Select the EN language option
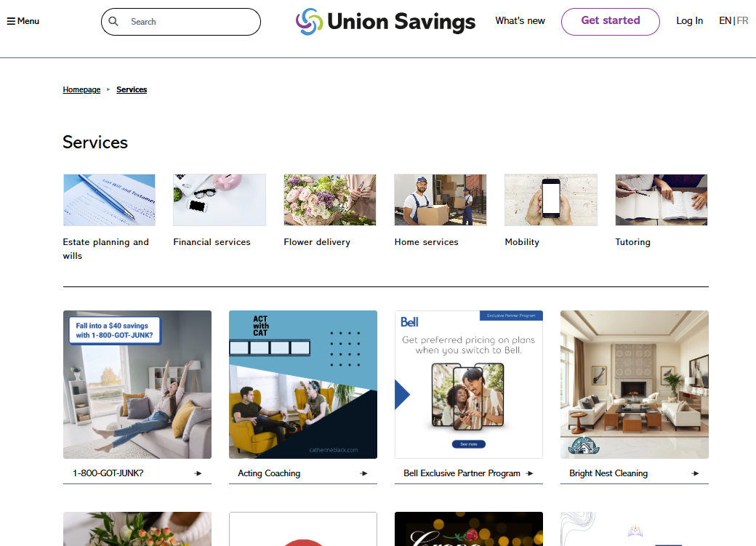 pyautogui.click(x=725, y=21)
